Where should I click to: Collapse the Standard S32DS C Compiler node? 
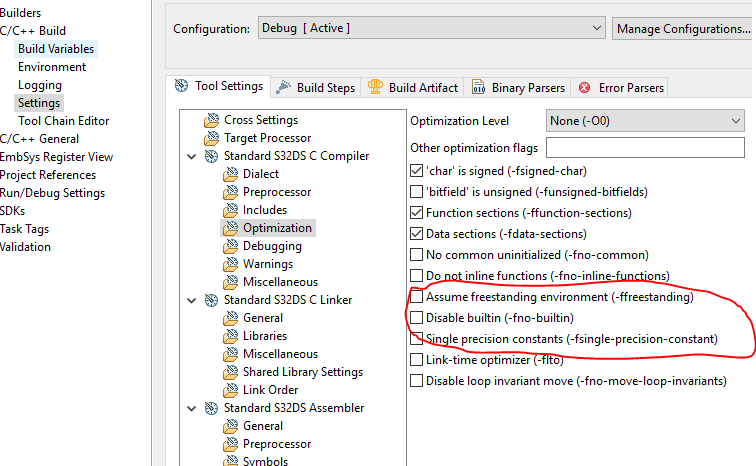(x=191, y=156)
